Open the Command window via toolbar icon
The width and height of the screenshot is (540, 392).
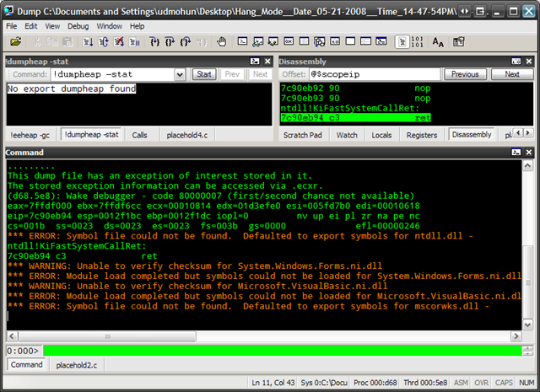coord(242,42)
